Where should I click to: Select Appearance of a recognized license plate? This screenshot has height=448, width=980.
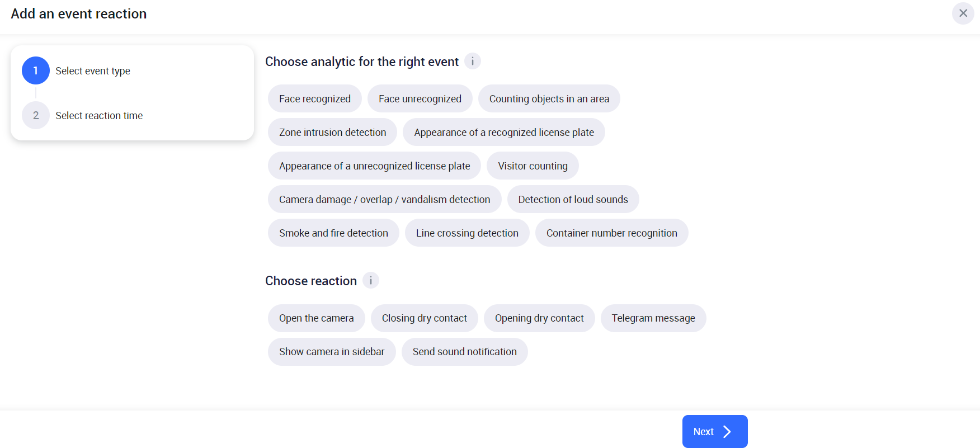(503, 133)
